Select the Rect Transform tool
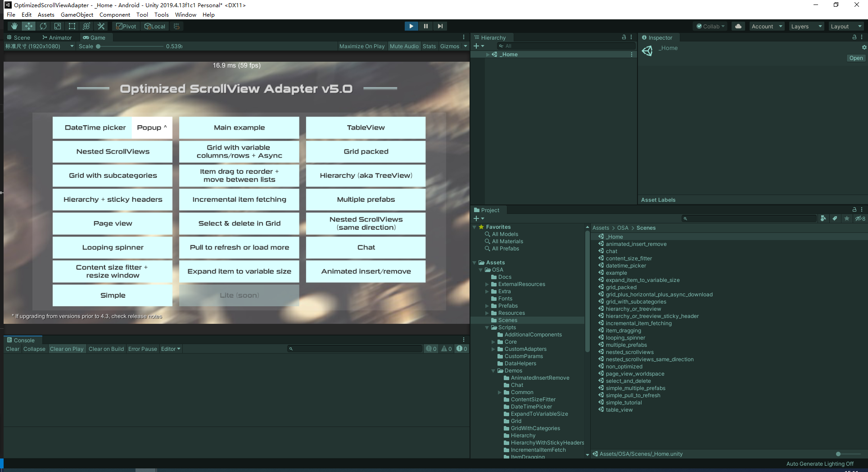This screenshot has width=868, height=472. pyautogui.click(x=72, y=26)
